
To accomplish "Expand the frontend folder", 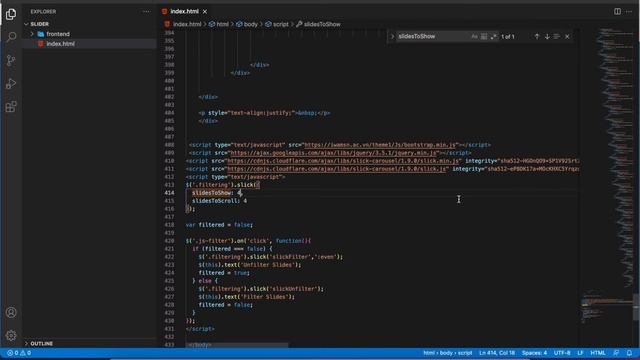I will [x=90, y=34].
